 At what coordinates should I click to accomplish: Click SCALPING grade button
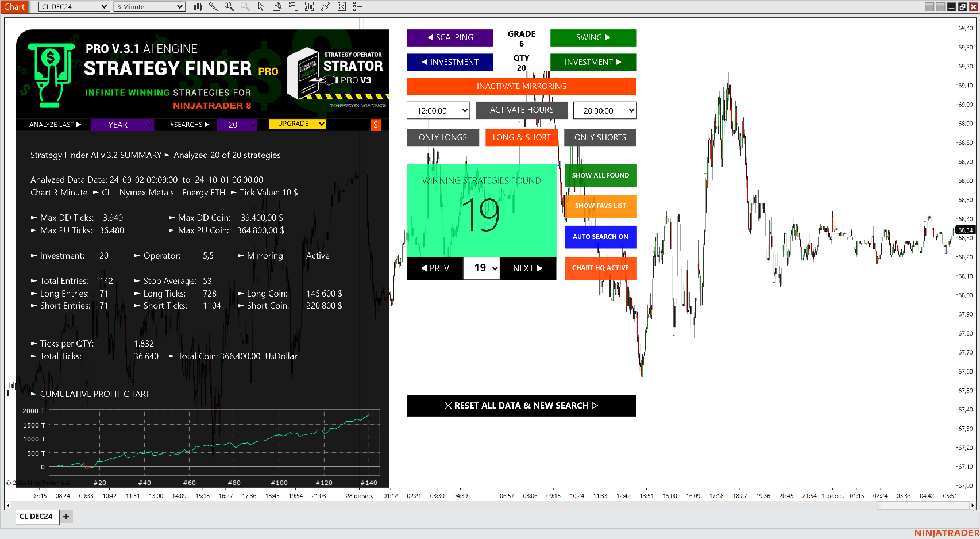[x=450, y=37]
